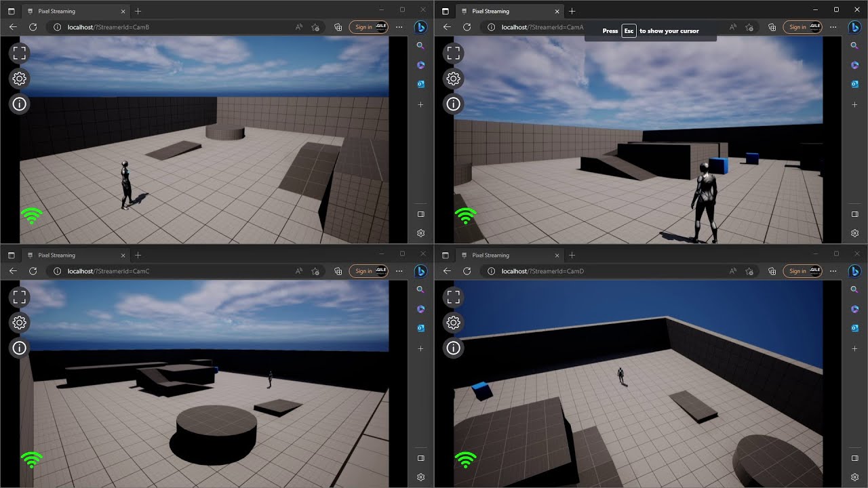The width and height of the screenshot is (868, 488).
Task: Hide the sidebar in the CamC window
Action: 420,458
